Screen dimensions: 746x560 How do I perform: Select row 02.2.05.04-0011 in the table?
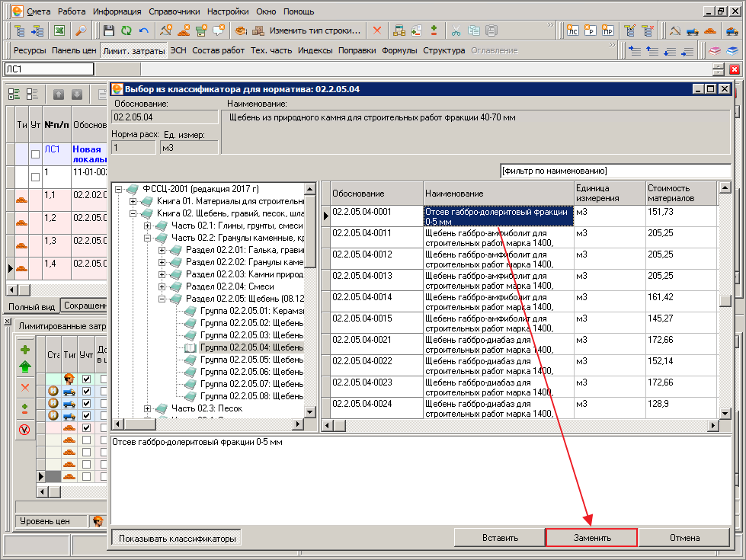pos(519,238)
